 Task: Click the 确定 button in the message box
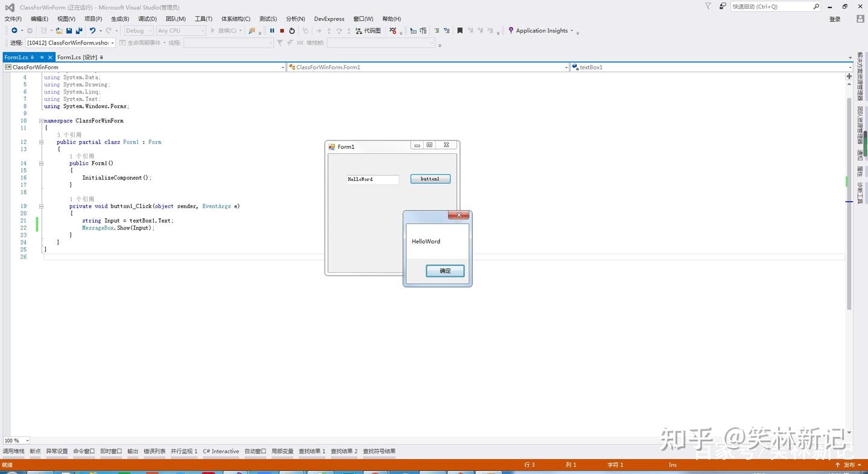coord(445,271)
